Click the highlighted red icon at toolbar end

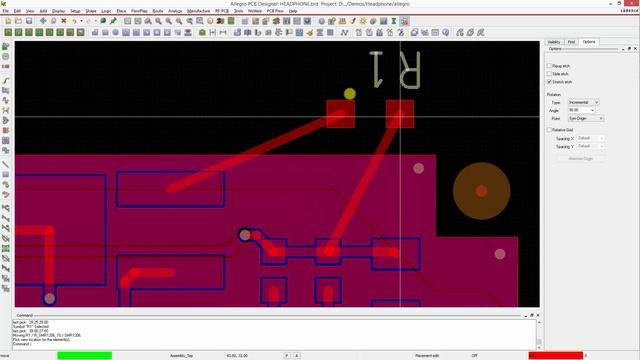[404, 21]
